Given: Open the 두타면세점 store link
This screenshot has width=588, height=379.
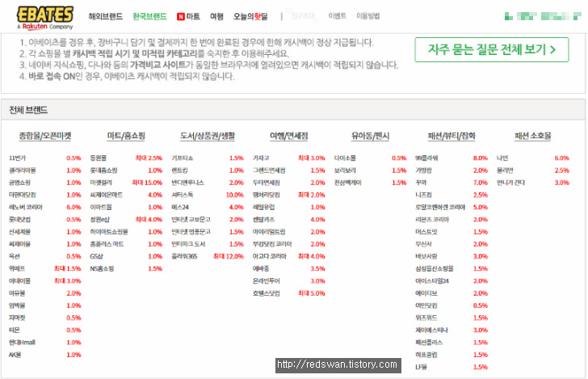Looking at the screenshot, I should (x=267, y=183).
